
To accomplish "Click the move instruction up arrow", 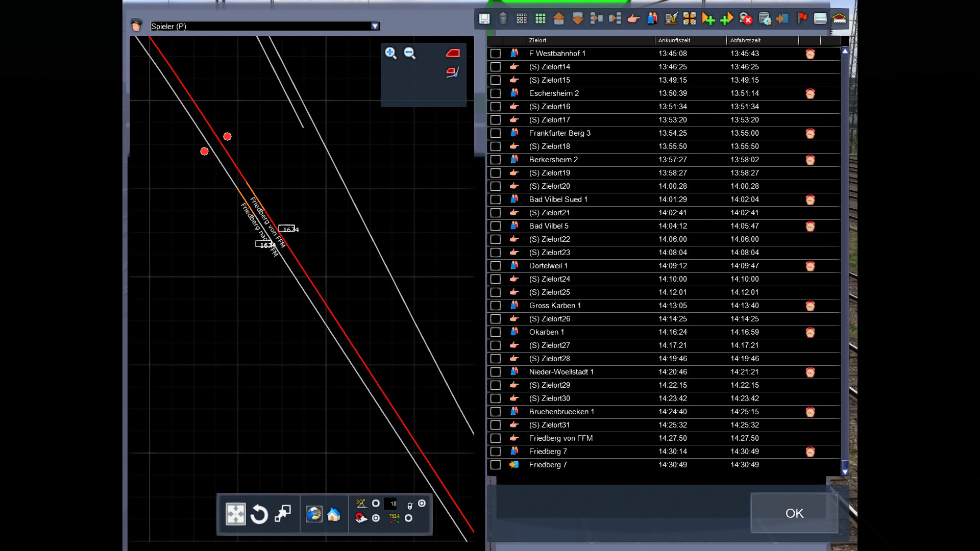I will click(x=559, y=19).
